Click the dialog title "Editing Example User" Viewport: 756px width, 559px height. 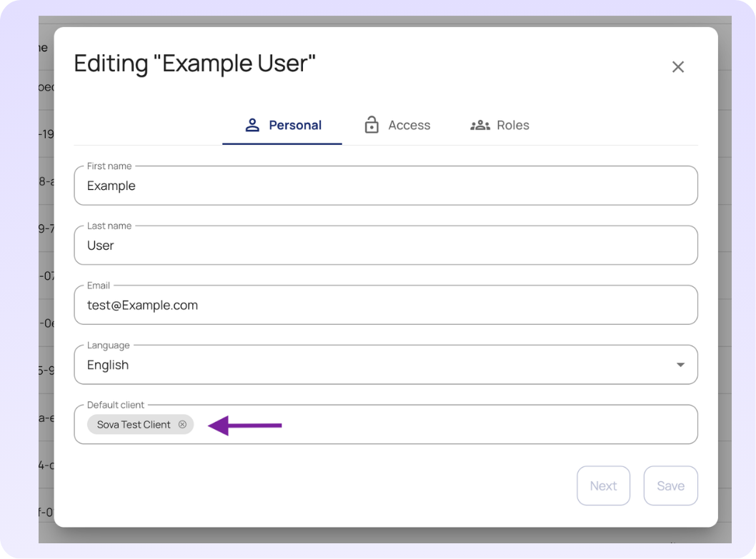tap(194, 64)
